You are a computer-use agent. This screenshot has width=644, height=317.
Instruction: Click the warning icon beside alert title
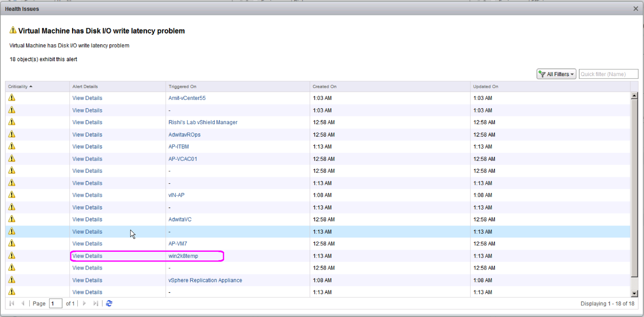(13, 30)
